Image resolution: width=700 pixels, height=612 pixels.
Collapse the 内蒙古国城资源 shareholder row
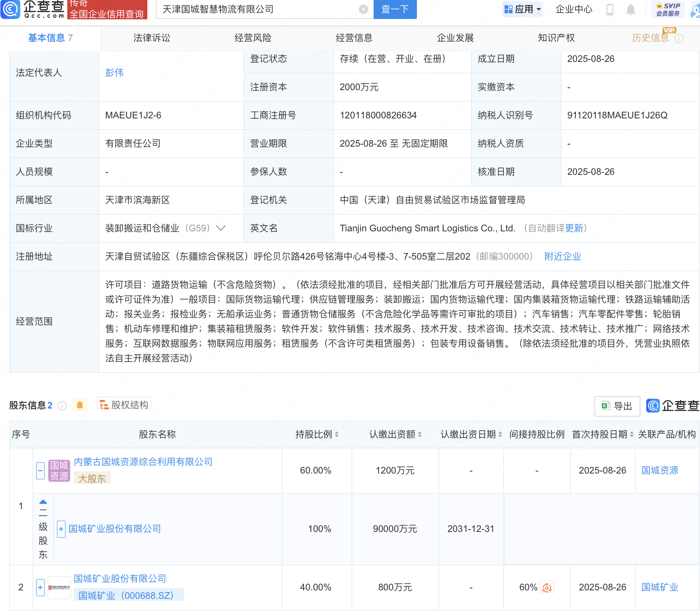point(40,471)
